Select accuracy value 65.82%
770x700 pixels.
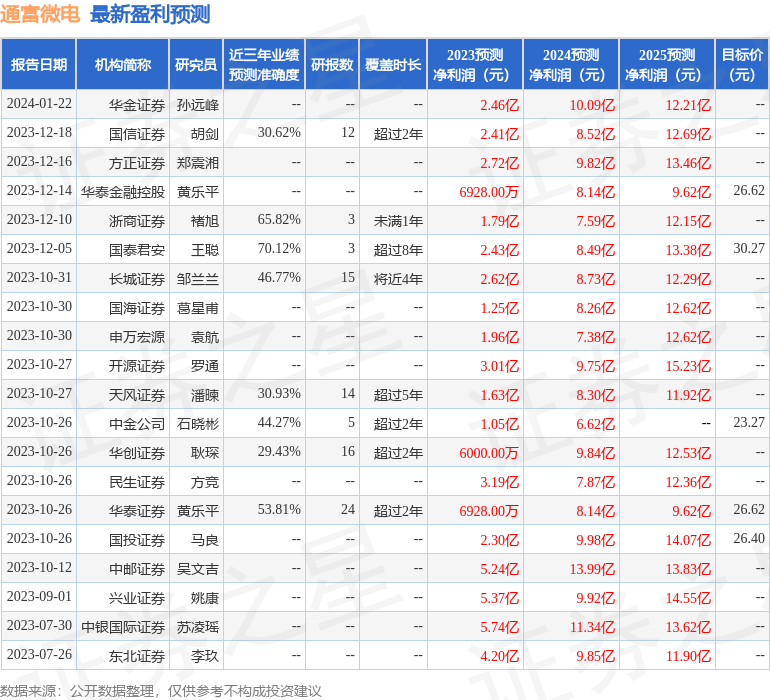pyautogui.click(x=279, y=220)
